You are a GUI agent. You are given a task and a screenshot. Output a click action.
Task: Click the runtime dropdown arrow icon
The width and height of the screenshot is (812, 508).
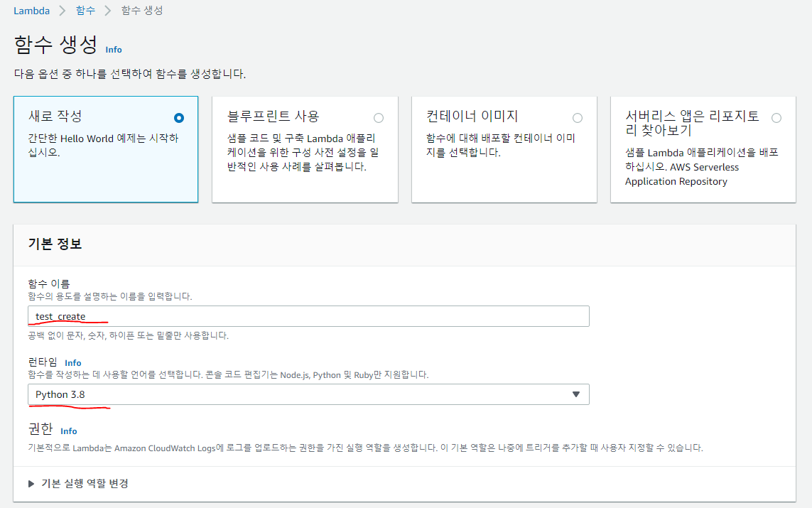click(x=576, y=394)
